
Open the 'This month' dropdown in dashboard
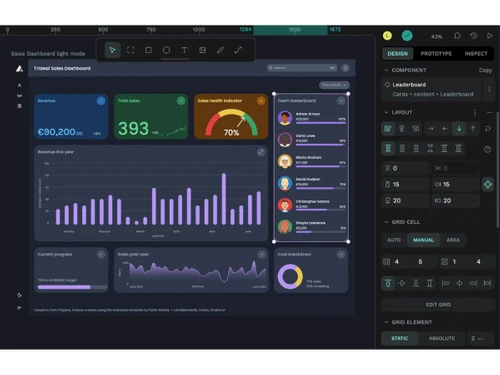click(334, 85)
